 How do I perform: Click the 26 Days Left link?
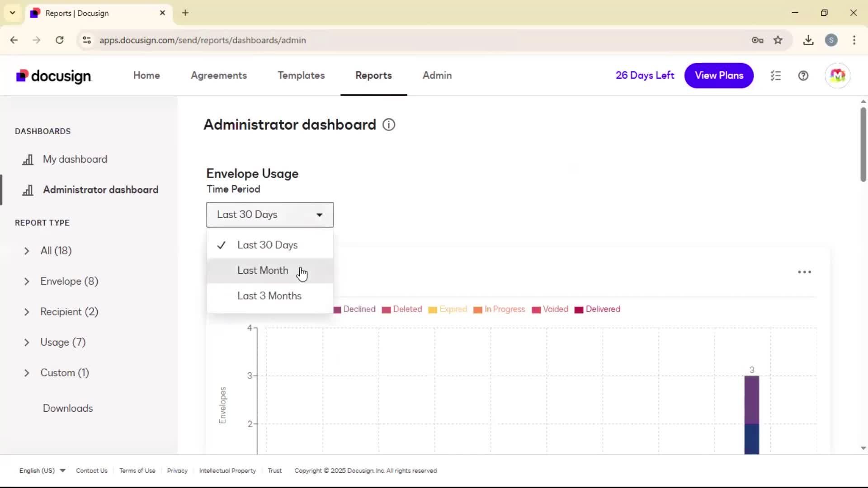coord(645,75)
